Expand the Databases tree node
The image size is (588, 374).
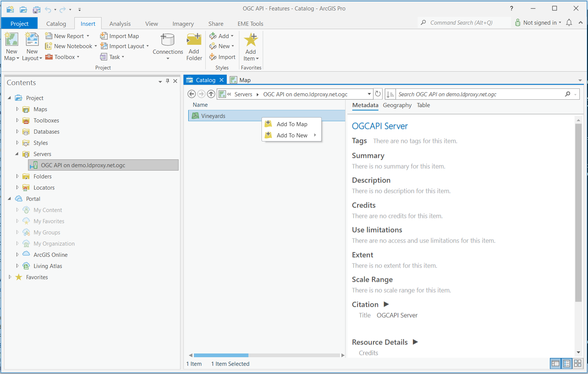(17, 131)
